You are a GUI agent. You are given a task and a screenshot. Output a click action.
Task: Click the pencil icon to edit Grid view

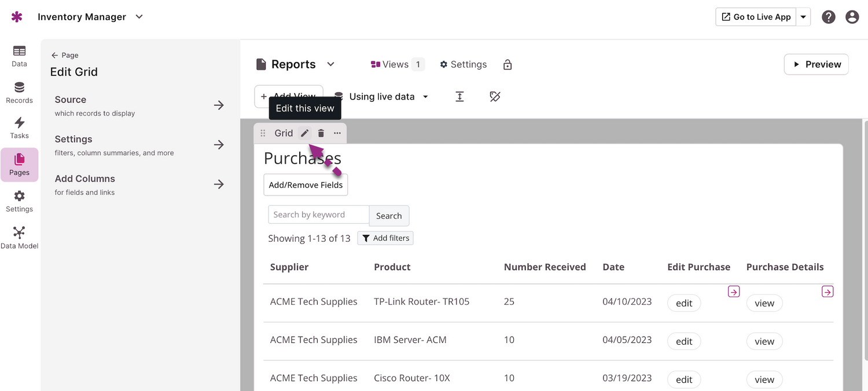click(x=304, y=133)
